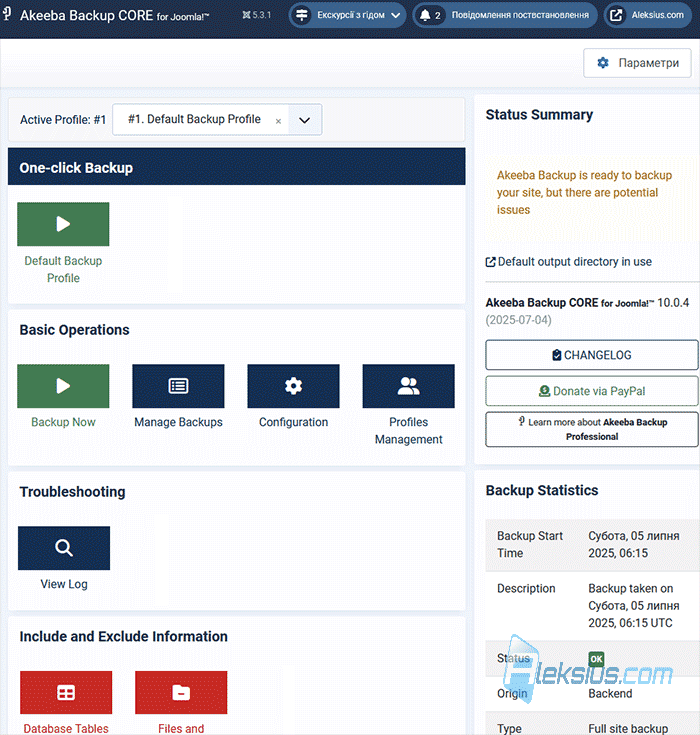Click the View Log label
700x735 pixels.
coord(64,584)
